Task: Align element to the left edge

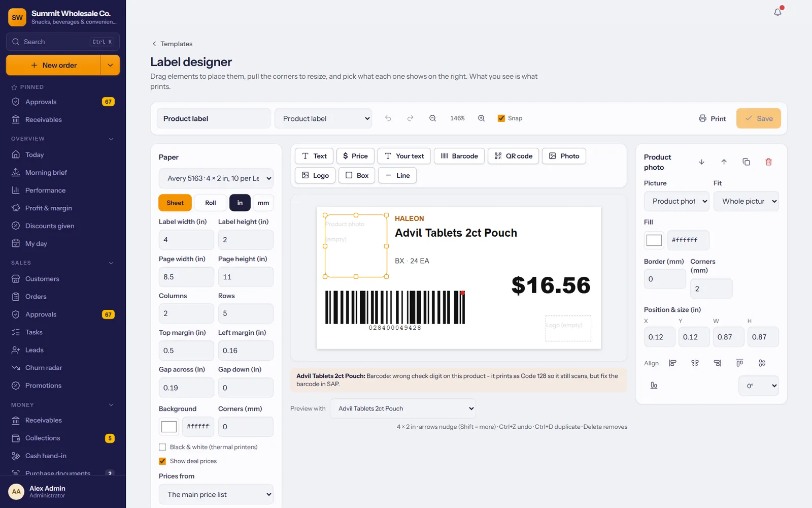Action: pyautogui.click(x=672, y=363)
